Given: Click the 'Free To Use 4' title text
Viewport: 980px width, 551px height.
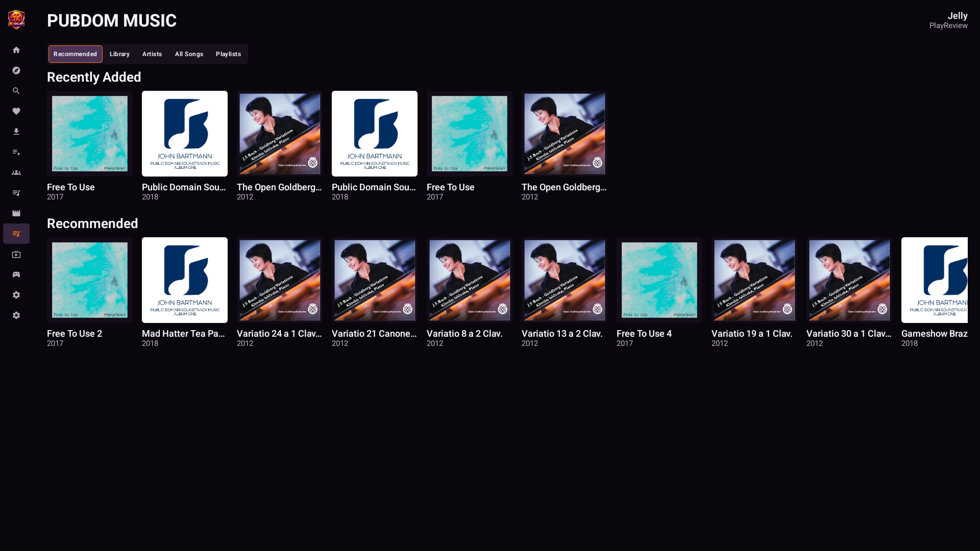Looking at the screenshot, I should pyautogui.click(x=644, y=334).
